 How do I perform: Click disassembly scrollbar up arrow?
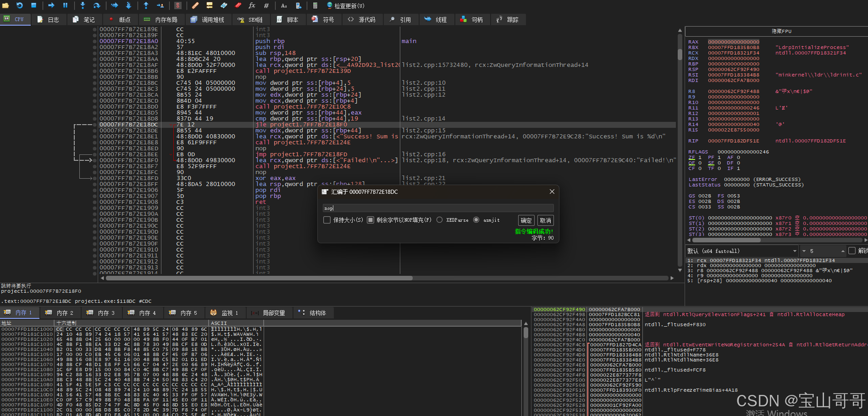tap(680, 30)
